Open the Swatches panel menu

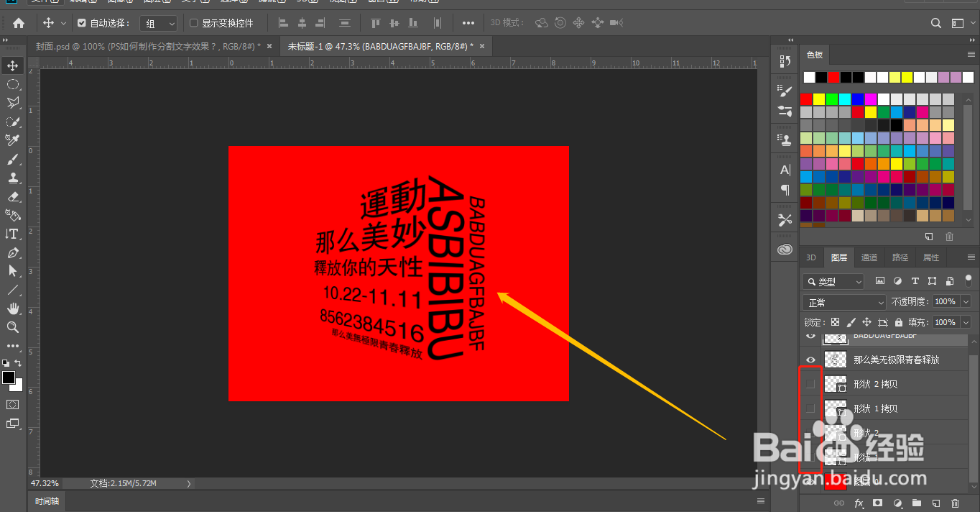[x=971, y=55]
